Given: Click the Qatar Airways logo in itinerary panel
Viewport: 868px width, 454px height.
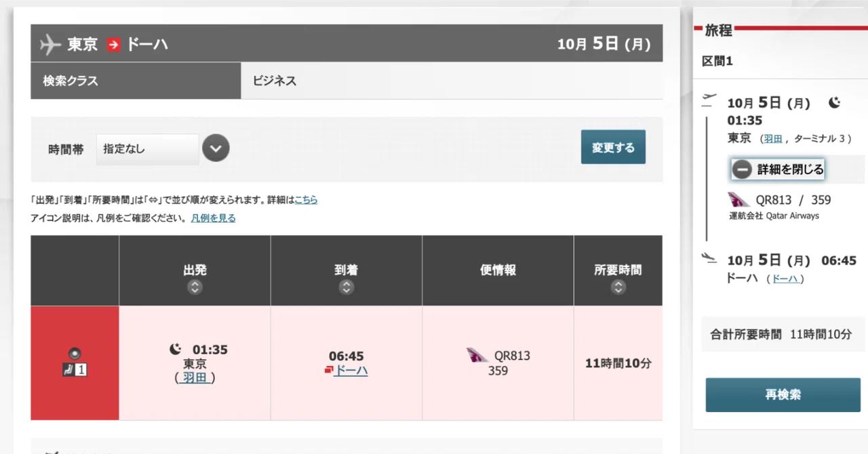Looking at the screenshot, I should tap(739, 200).
